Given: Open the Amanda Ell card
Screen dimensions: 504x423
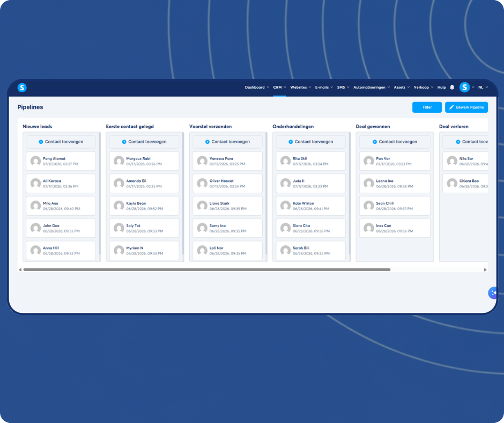Looking at the screenshot, I should pos(144,184).
